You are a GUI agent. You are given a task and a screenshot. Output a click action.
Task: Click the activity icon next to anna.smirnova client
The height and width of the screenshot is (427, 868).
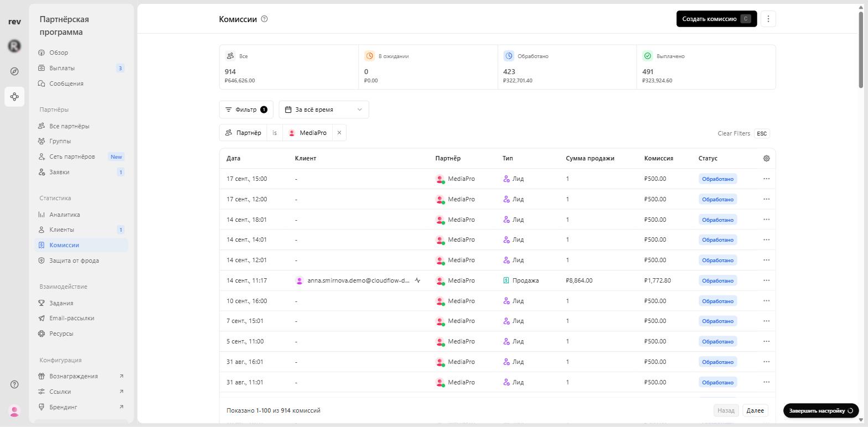click(417, 280)
